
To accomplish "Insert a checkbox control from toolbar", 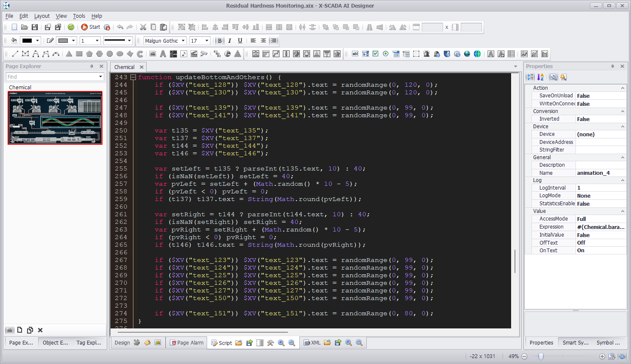I will (376, 54).
